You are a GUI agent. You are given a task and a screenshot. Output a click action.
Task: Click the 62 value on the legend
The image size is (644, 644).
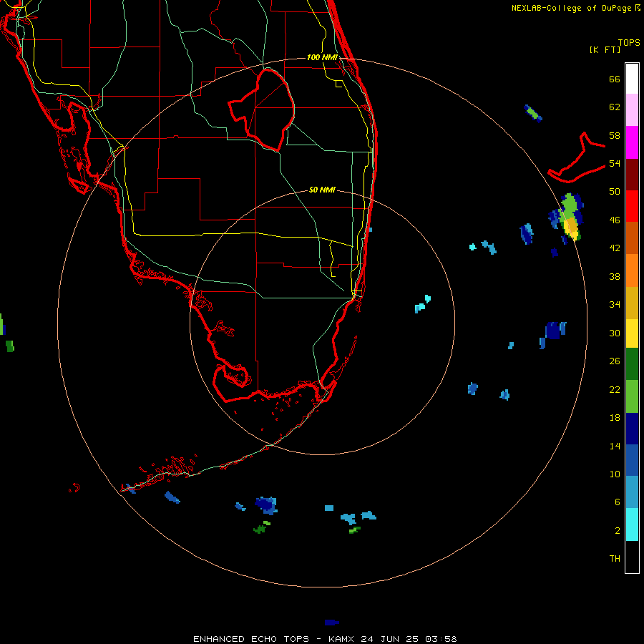(615, 107)
